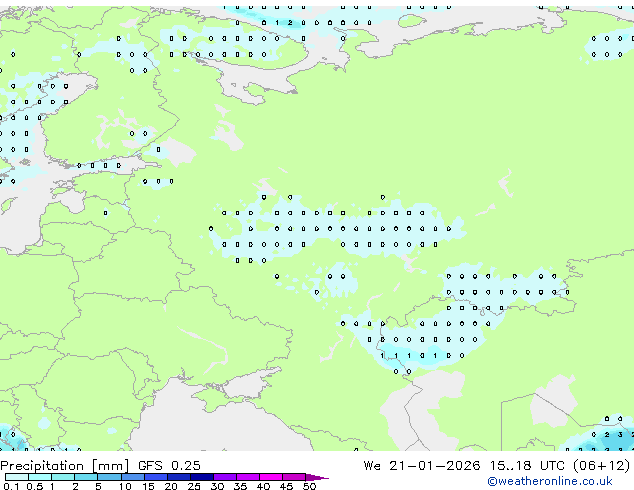Viewport: 634px width, 490px height.
Task: Pick the 40–45 mm magenta legend swatch
Action: (x=271, y=477)
